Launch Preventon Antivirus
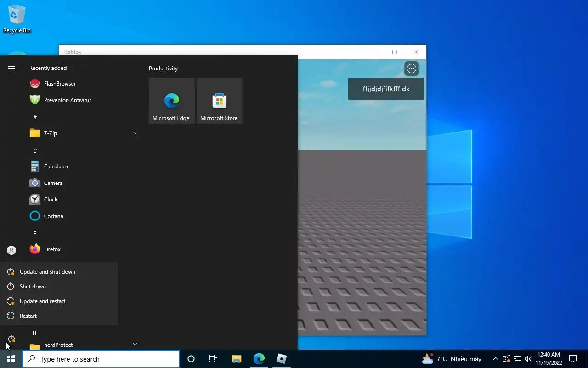Screen dimensions: 588x368 click(83, 100)
